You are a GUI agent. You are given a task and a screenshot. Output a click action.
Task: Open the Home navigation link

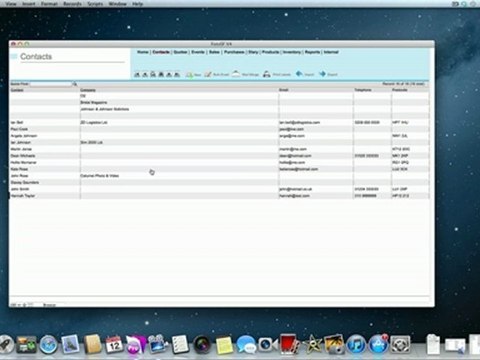(x=143, y=52)
